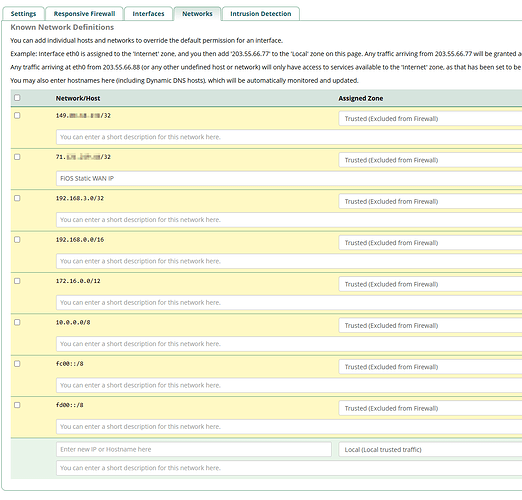Change assigned zone for 192.168.3.0/32
Screen dimensions: 522x500
430,201
